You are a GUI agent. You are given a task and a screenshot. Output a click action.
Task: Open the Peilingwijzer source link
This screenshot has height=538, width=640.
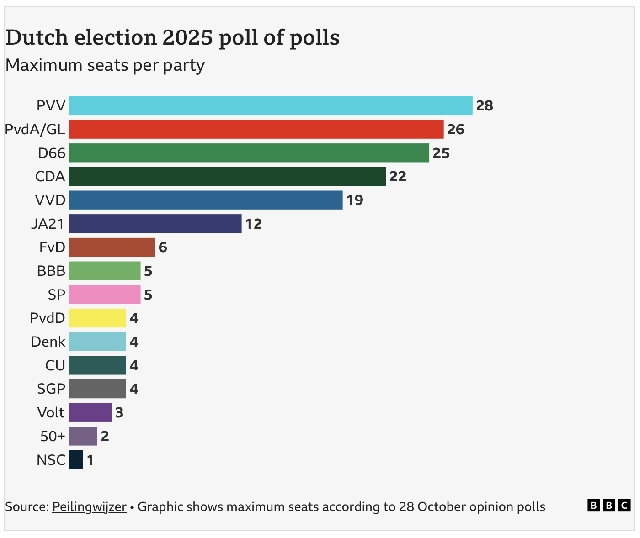click(89, 507)
